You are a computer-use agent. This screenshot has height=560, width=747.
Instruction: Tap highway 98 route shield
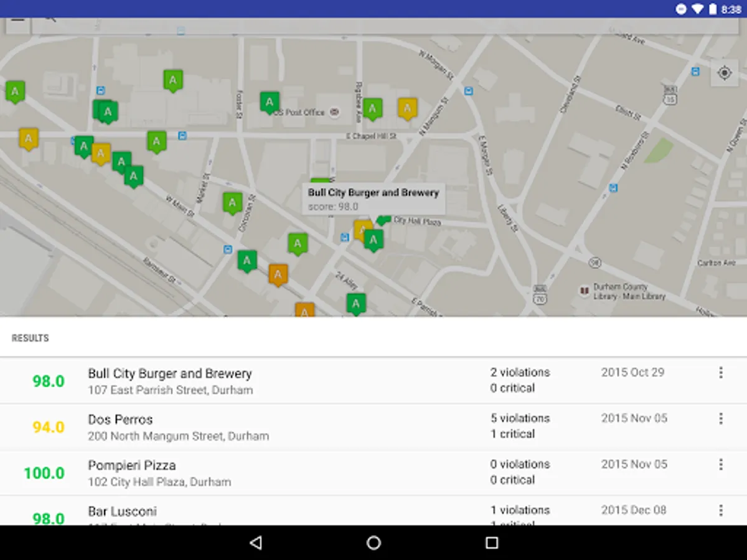point(595,263)
